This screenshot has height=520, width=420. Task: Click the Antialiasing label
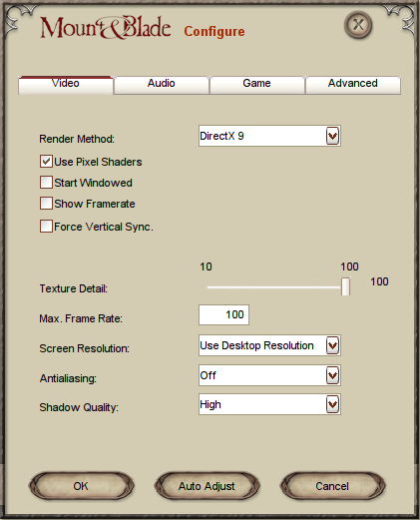pyautogui.click(x=68, y=378)
